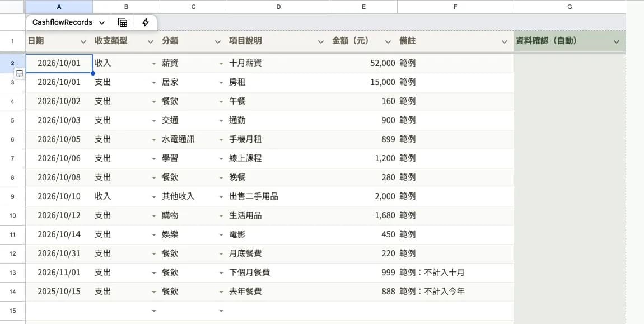The height and width of the screenshot is (324, 644).
Task: Expand category dropdown showing 薪資
Action: tap(221, 64)
